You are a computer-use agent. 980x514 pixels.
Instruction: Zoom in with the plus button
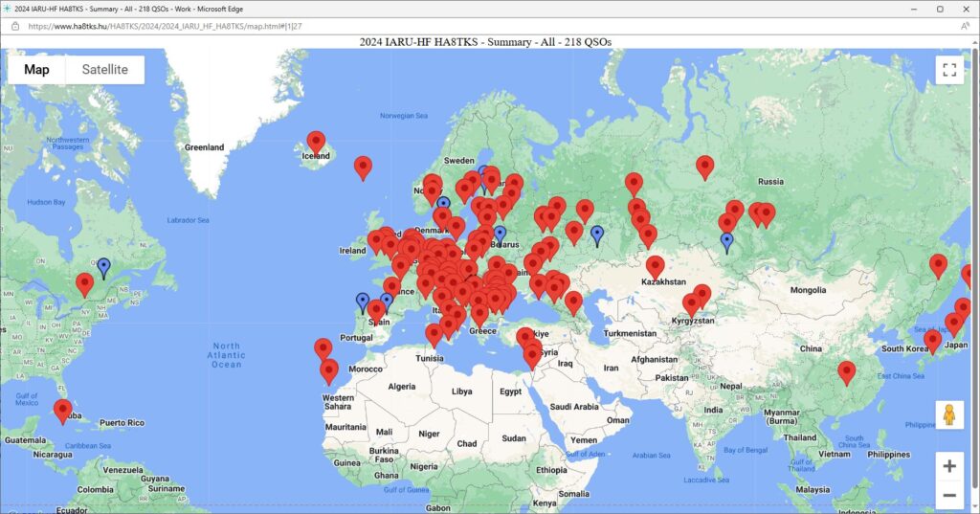948,466
